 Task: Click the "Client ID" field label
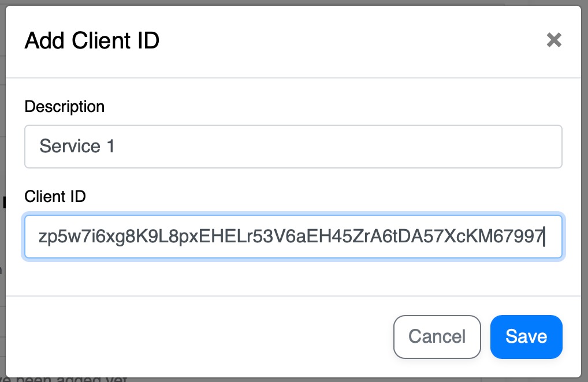55,197
